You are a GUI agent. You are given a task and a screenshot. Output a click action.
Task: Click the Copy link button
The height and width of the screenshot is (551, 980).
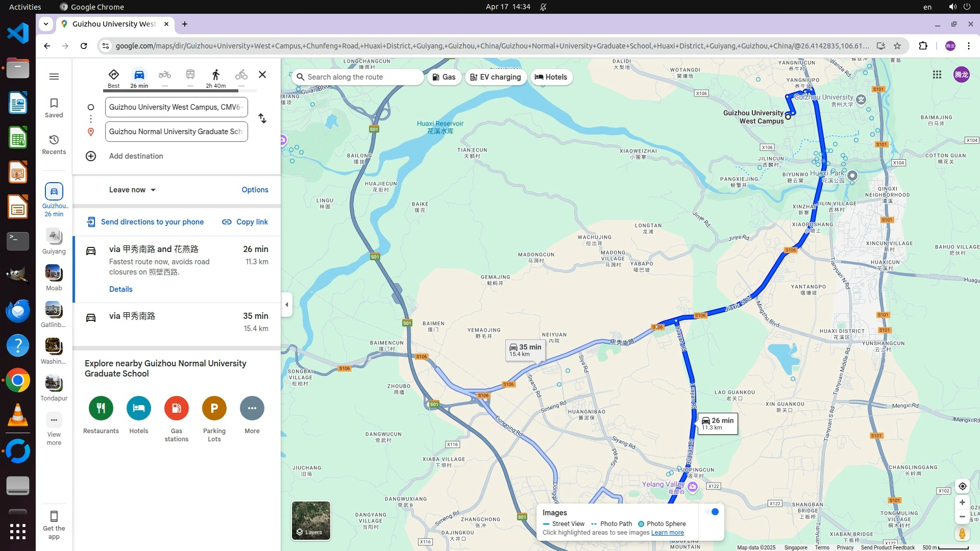pyautogui.click(x=245, y=222)
